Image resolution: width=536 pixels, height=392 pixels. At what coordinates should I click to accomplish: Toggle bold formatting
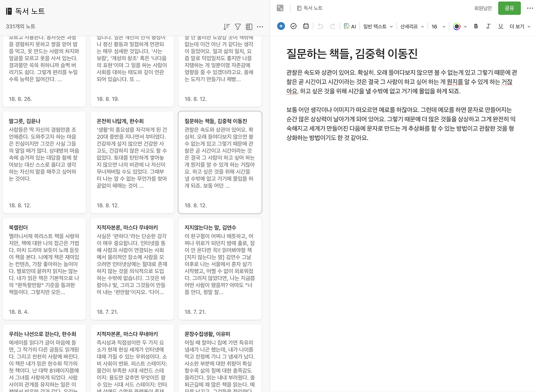pyautogui.click(x=476, y=26)
